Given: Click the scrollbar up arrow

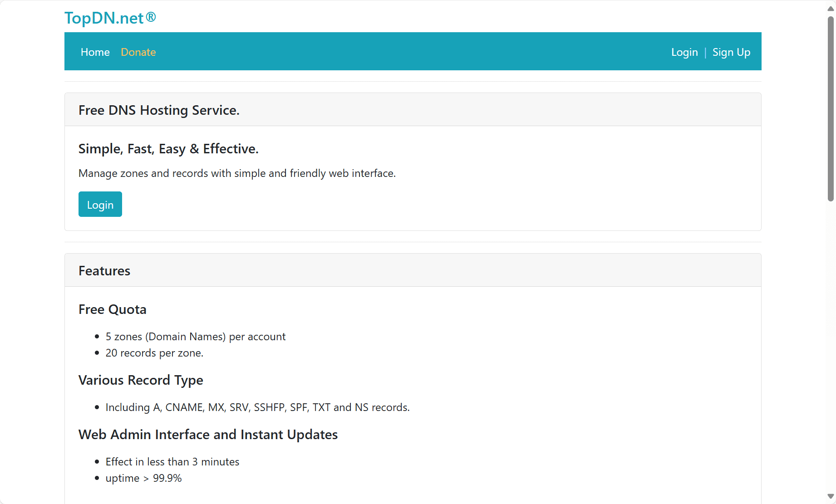Looking at the screenshot, I should 831,9.
